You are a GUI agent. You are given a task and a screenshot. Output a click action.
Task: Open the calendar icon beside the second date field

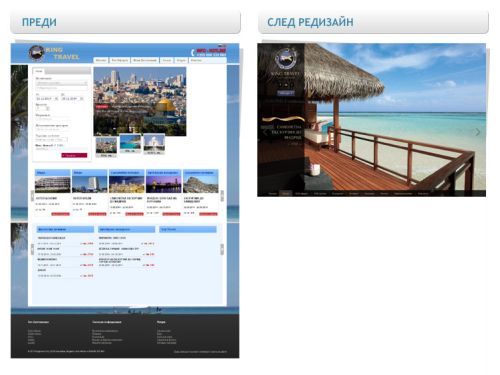pos(81,99)
